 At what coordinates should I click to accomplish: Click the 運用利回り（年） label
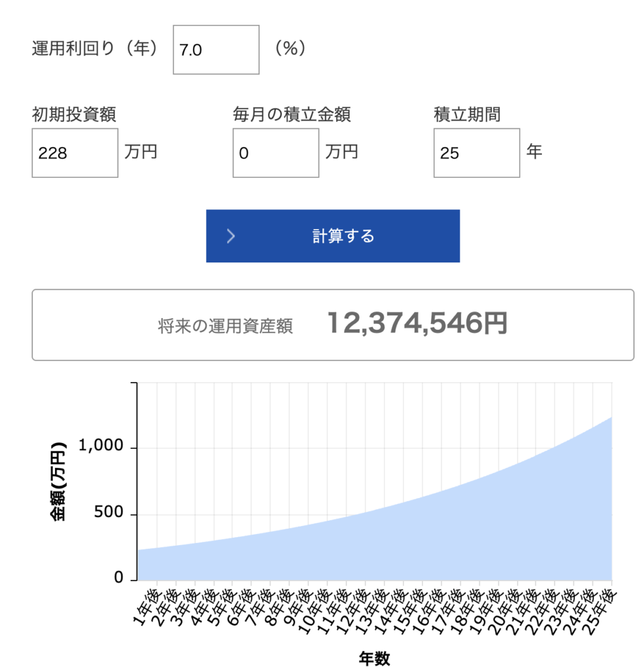96,49
